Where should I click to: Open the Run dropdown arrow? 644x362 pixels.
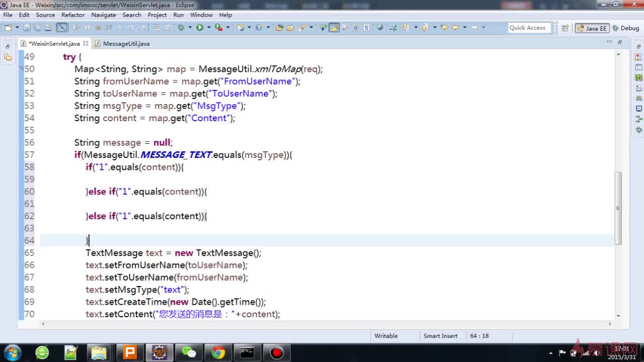pyautogui.click(x=209, y=28)
